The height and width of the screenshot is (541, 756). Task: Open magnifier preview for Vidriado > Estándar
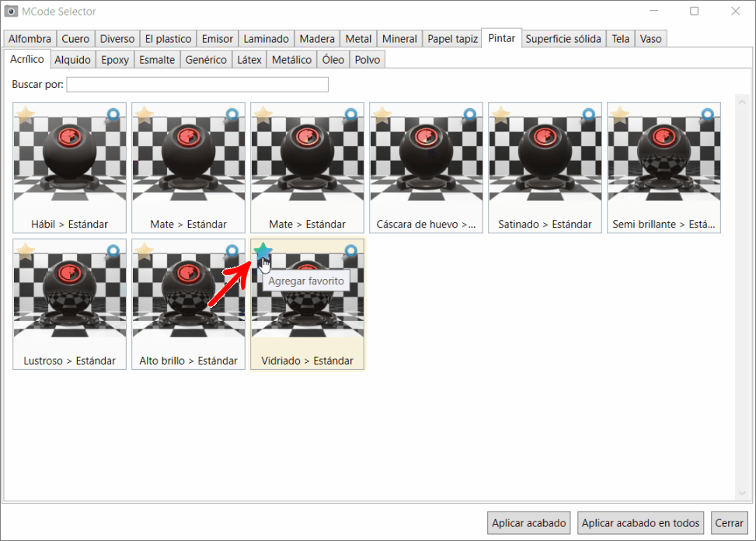[x=350, y=252]
